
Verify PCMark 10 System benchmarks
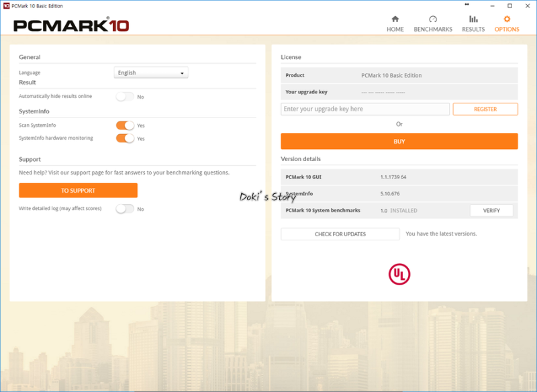tap(491, 211)
